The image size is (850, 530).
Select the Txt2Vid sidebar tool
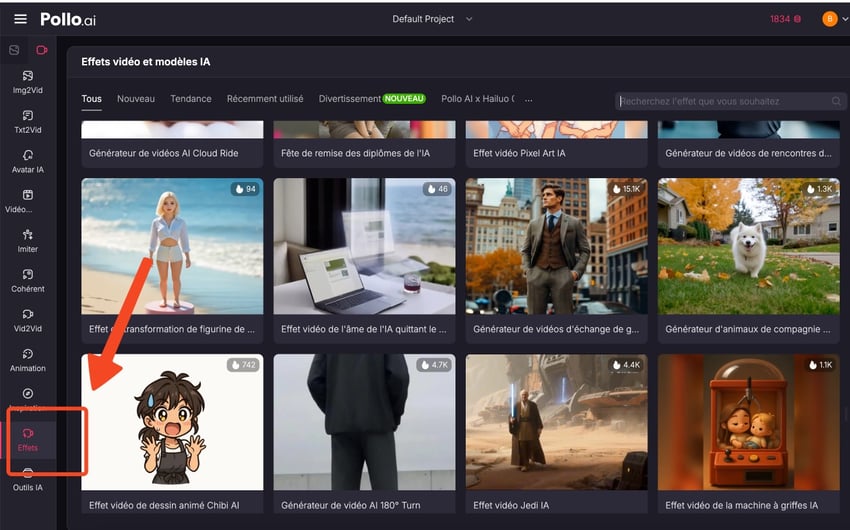pyautogui.click(x=28, y=121)
